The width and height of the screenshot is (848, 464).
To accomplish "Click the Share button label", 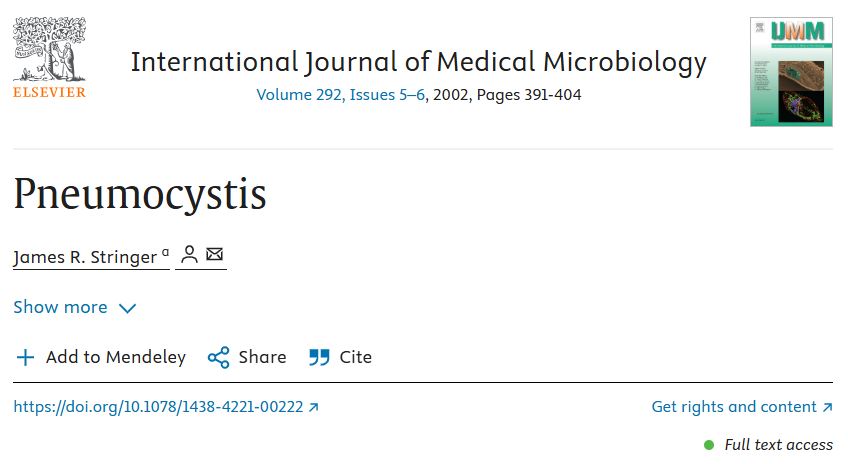I will [x=262, y=357].
